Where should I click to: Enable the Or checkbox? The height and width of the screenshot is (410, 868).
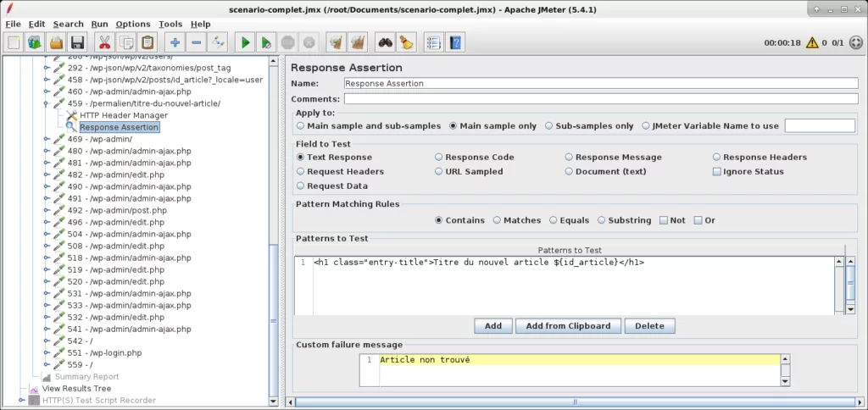698,220
